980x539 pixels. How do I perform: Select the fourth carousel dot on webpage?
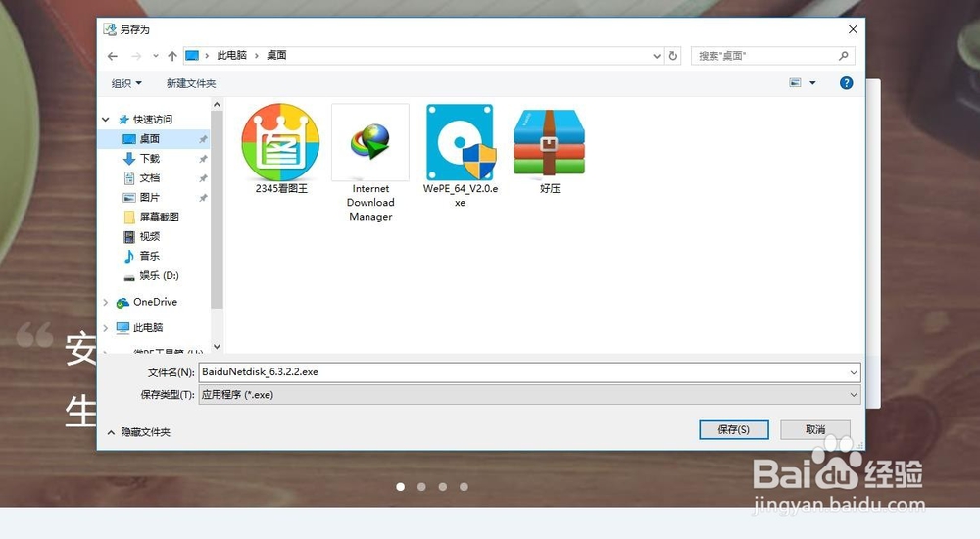(464, 486)
